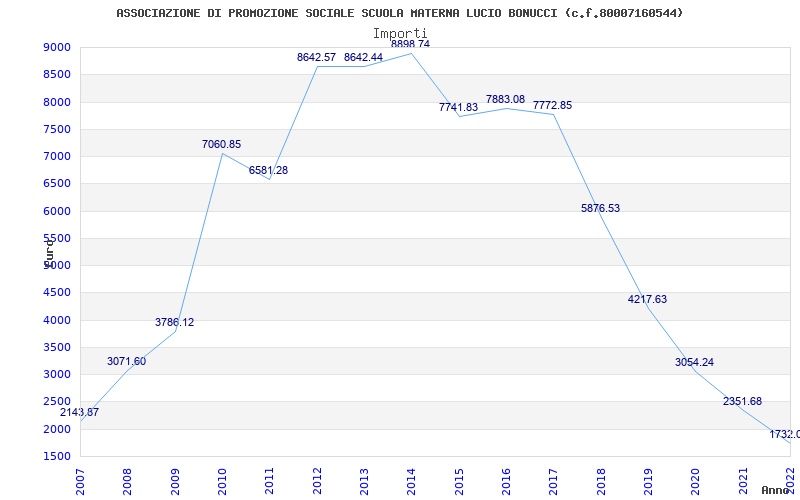Select the 5876.53 data label

(601, 208)
